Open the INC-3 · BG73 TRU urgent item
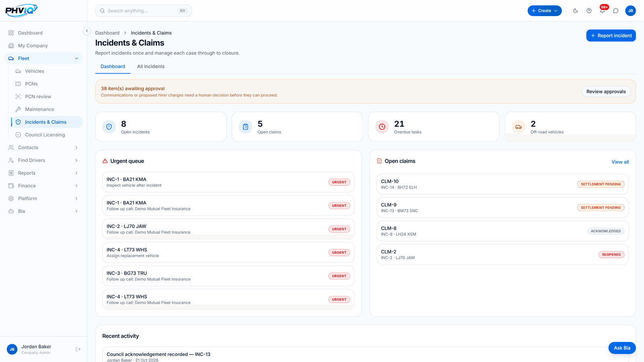644x362 pixels. pyautogui.click(x=228, y=276)
